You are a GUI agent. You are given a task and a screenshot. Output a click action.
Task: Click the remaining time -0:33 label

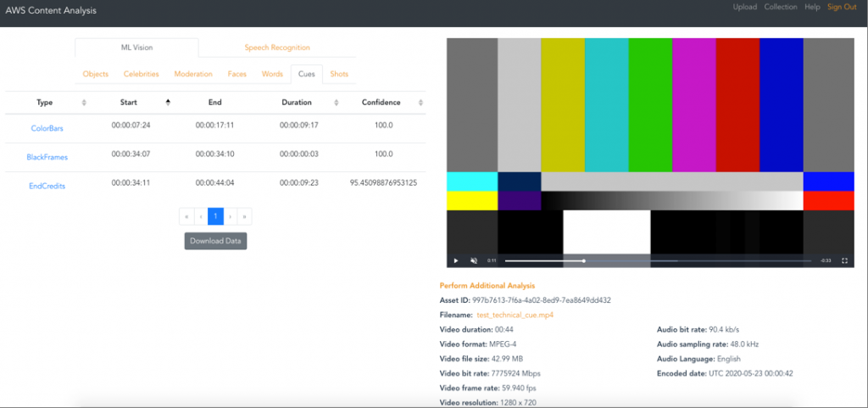click(x=826, y=260)
